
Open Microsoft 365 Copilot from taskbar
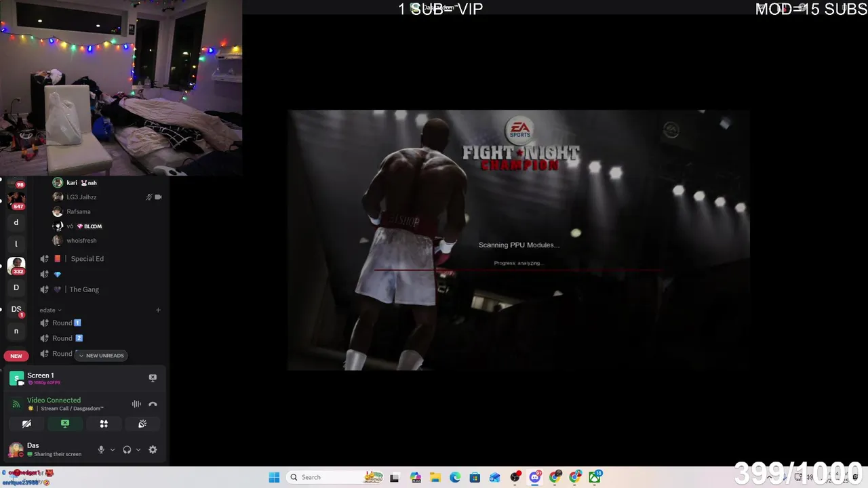[415, 477]
